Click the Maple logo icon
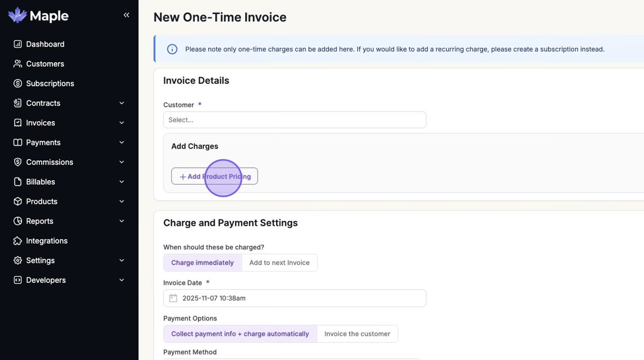The image size is (644, 360). (x=18, y=15)
